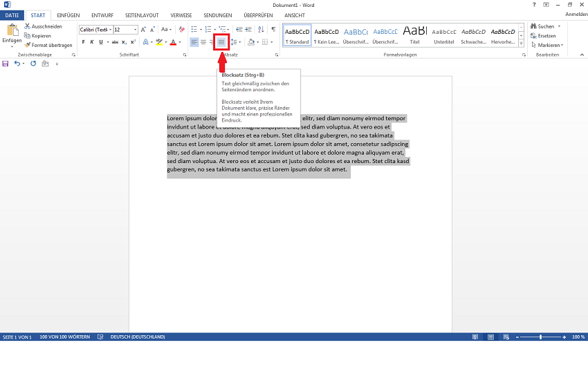
Task: Insert a numbered list
Action: click(208, 29)
